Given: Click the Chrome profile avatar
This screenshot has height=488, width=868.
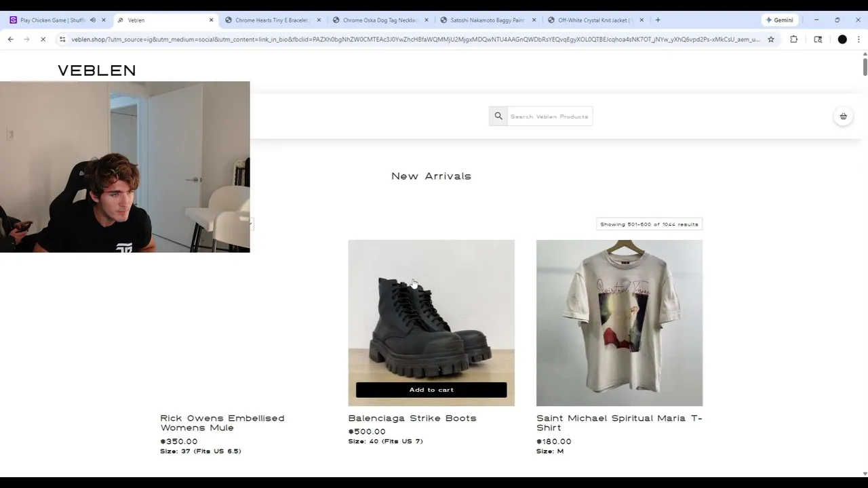Looking at the screenshot, I should click(x=842, y=39).
